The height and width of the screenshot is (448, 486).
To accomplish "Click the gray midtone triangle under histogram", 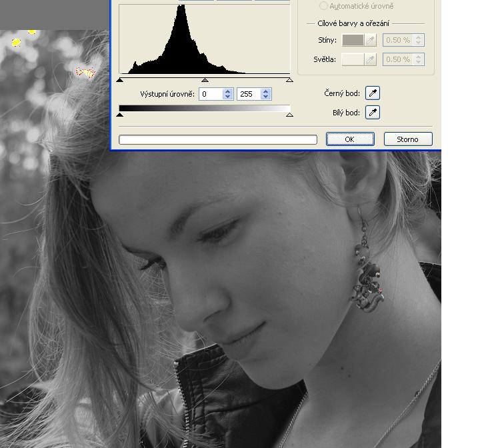I will tap(205, 80).
